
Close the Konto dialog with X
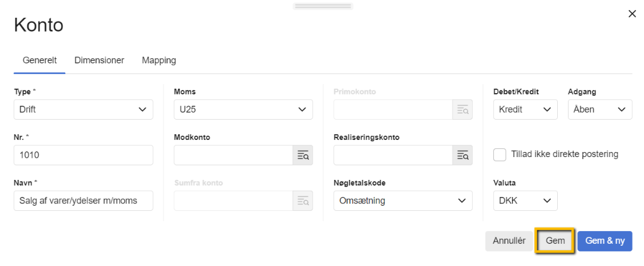(632, 14)
